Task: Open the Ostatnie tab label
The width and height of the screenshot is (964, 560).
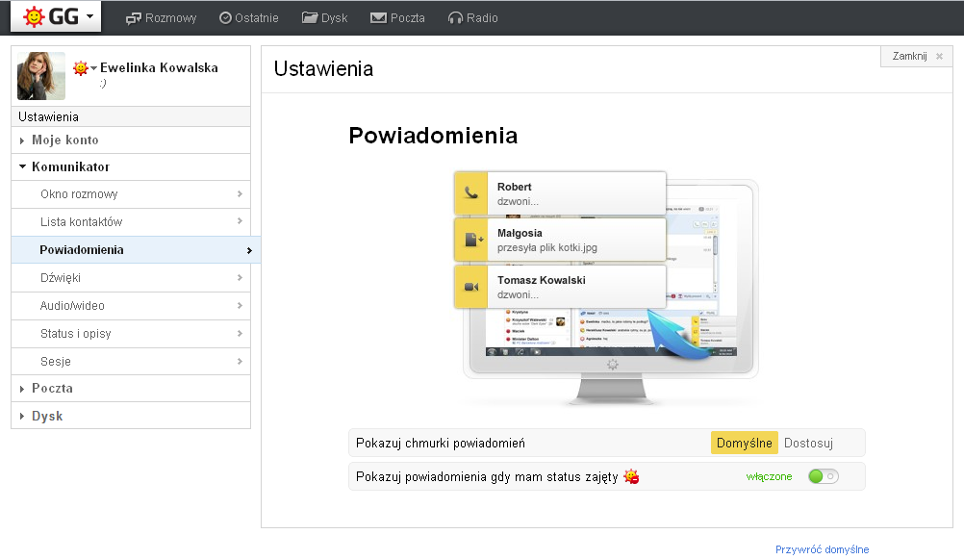Action: pos(256,18)
